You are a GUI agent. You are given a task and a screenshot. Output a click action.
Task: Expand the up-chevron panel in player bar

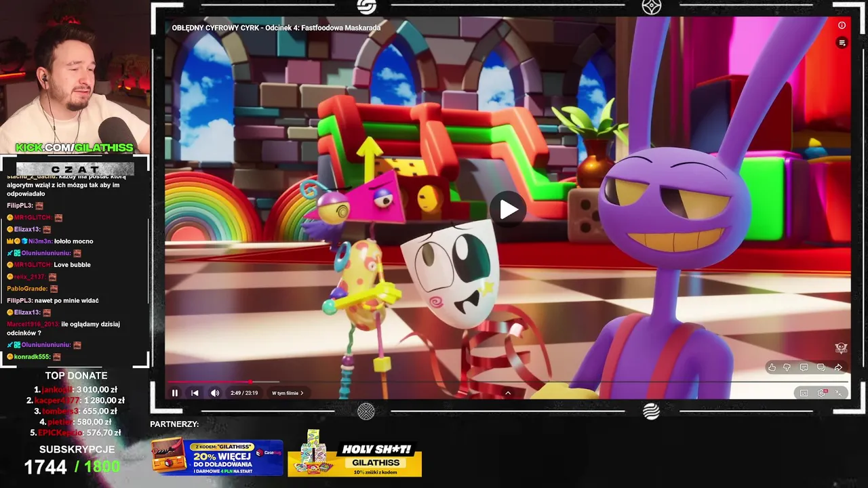pyautogui.click(x=508, y=393)
